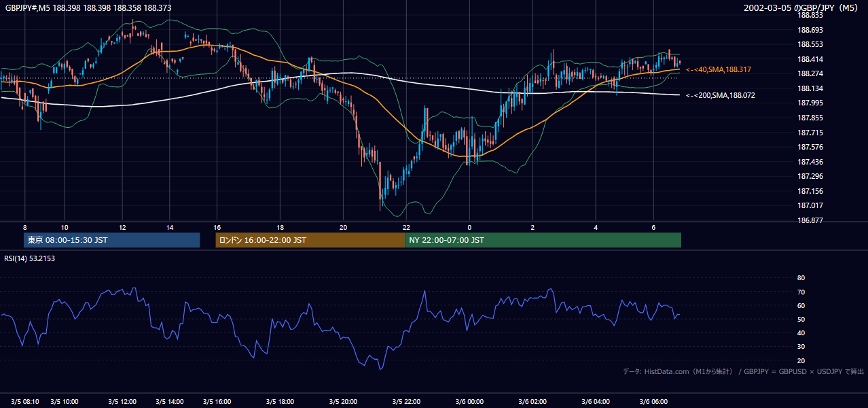Click hour label 10 under the price chart

[65, 227]
